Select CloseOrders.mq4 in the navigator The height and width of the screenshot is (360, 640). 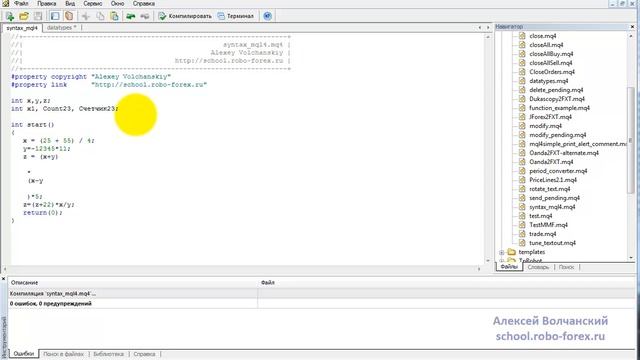pyautogui.click(x=552, y=72)
